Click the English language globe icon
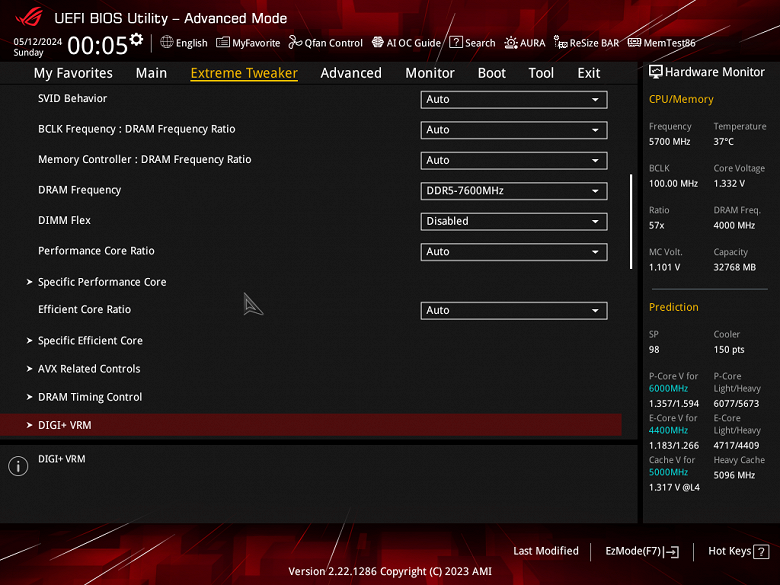 click(167, 42)
